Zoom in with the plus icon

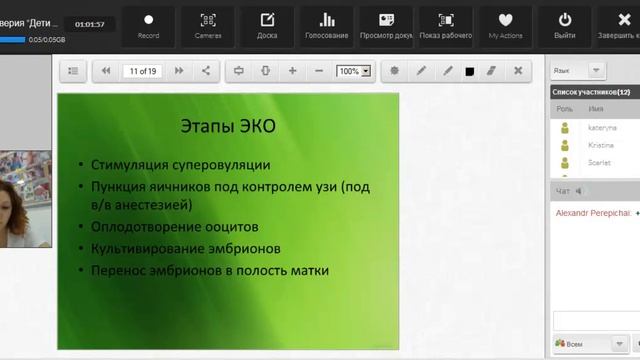pyautogui.click(x=292, y=71)
